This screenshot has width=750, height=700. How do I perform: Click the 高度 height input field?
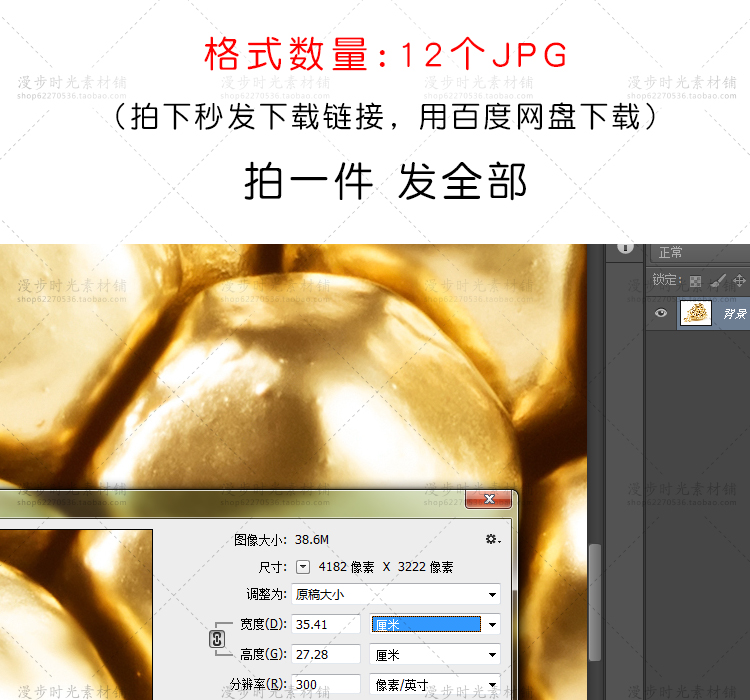coord(325,655)
